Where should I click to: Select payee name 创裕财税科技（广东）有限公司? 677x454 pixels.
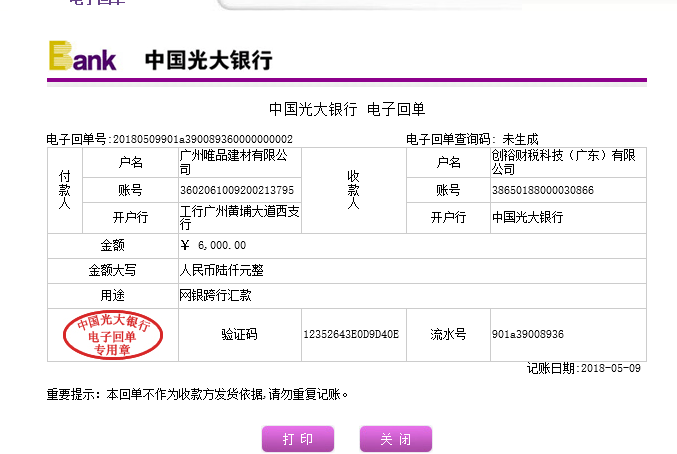coord(563,162)
